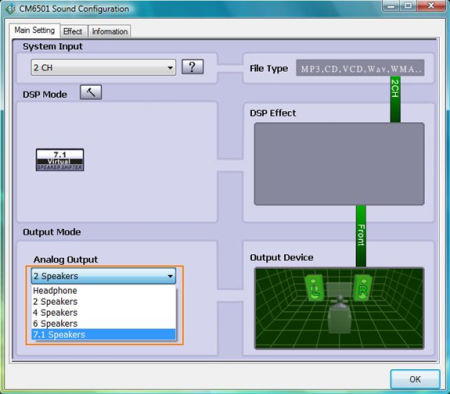The height and width of the screenshot is (394, 450).
Task: Click the question mark help button
Action: pos(192,67)
